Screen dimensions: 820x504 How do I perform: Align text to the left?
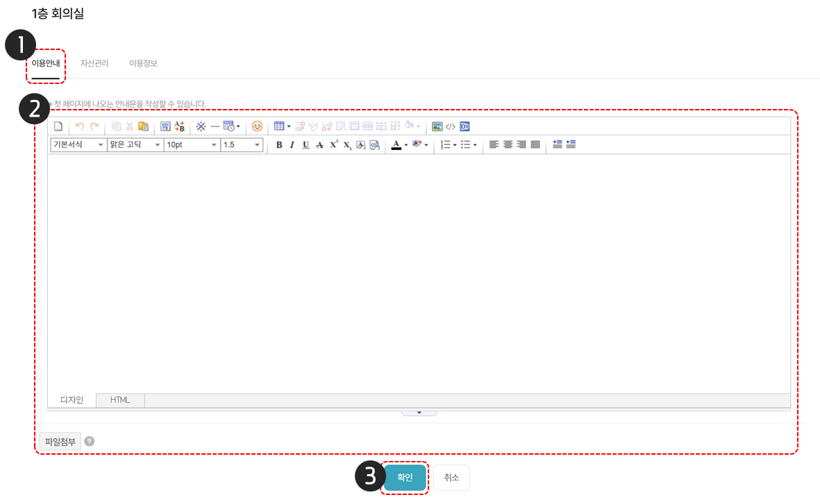(x=494, y=145)
